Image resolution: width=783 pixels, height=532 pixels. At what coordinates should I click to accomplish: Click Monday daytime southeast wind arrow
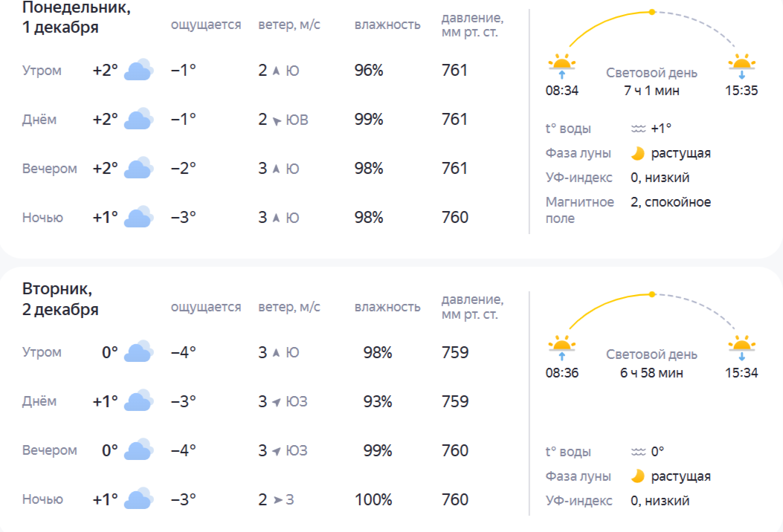[x=276, y=120]
